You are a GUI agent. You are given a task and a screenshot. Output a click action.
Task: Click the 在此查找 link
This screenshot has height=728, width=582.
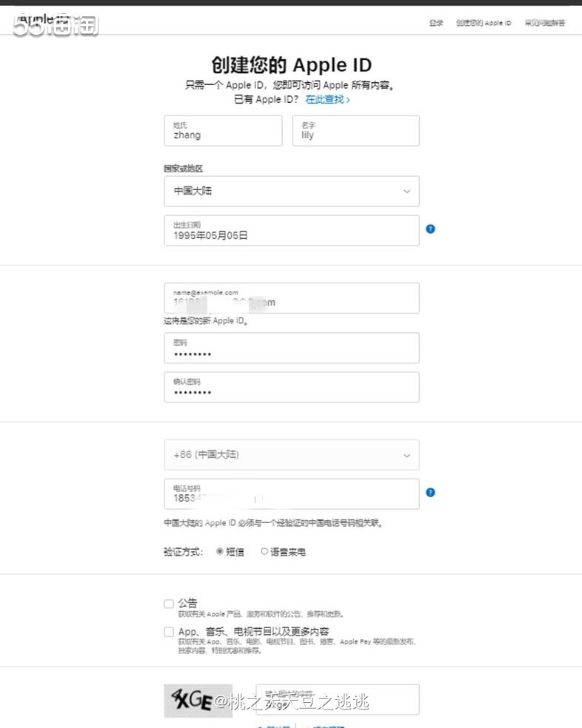[327, 99]
